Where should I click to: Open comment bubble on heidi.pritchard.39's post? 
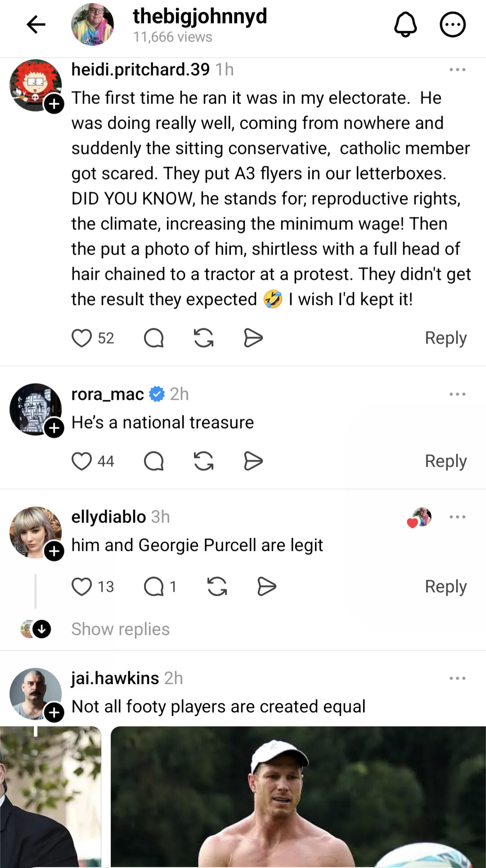153,338
